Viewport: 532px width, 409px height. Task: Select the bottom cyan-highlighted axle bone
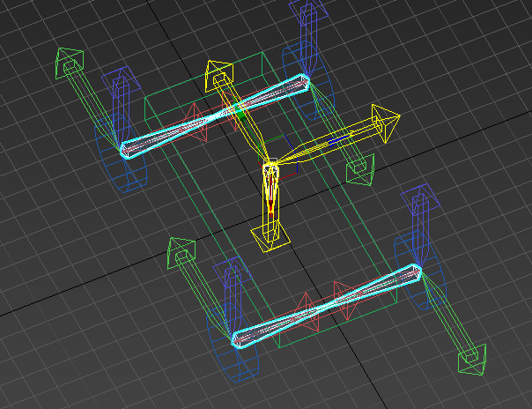[x=327, y=306]
